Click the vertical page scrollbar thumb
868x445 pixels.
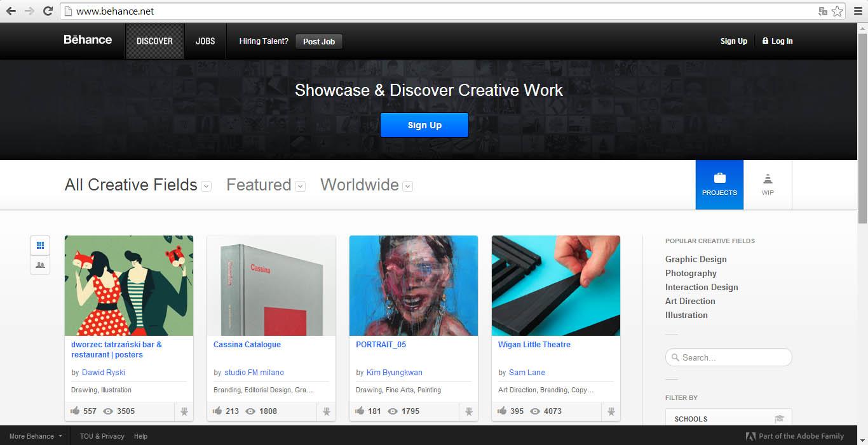click(x=862, y=127)
